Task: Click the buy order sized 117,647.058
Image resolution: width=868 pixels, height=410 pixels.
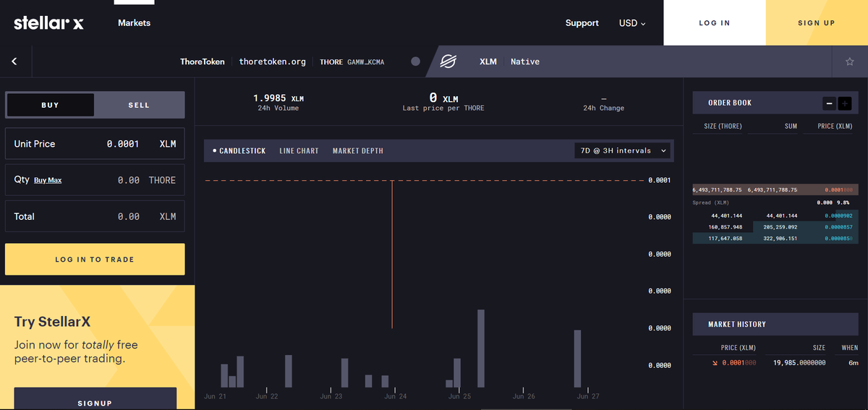Action: [x=775, y=239]
